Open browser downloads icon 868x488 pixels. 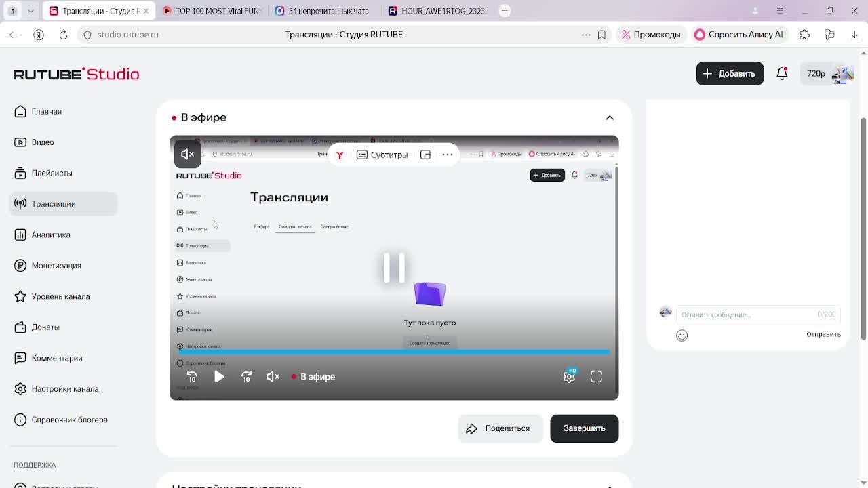[x=854, y=35]
